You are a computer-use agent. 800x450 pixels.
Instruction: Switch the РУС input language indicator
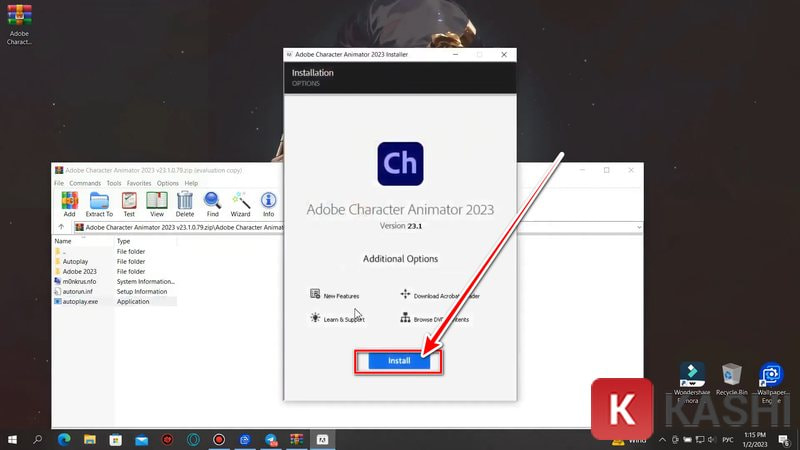(x=728, y=440)
